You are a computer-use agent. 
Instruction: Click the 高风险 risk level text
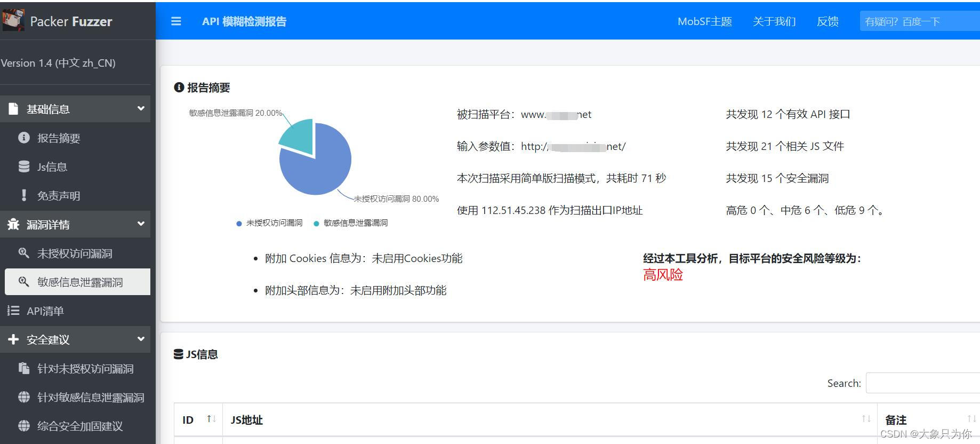coord(663,275)
